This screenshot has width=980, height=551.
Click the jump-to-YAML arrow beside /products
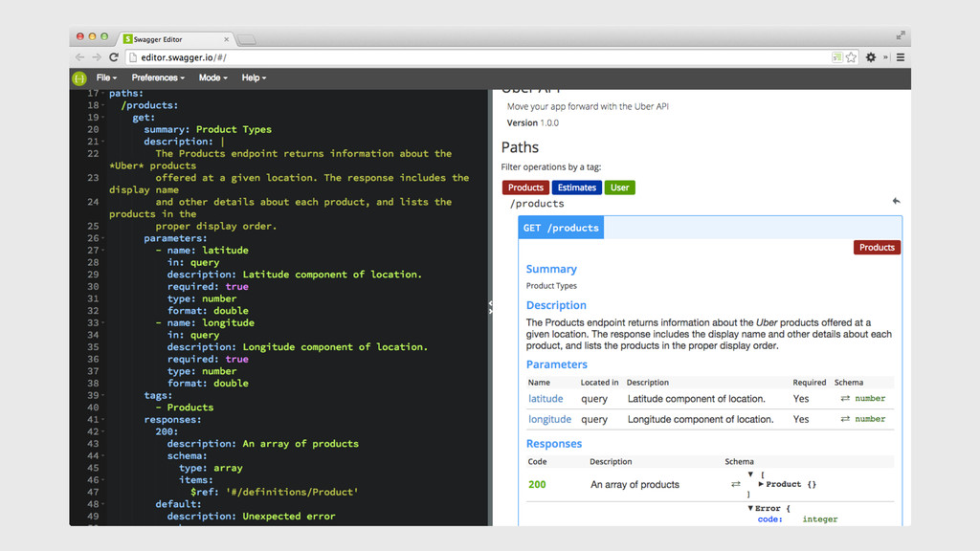[x=896, y=202]
